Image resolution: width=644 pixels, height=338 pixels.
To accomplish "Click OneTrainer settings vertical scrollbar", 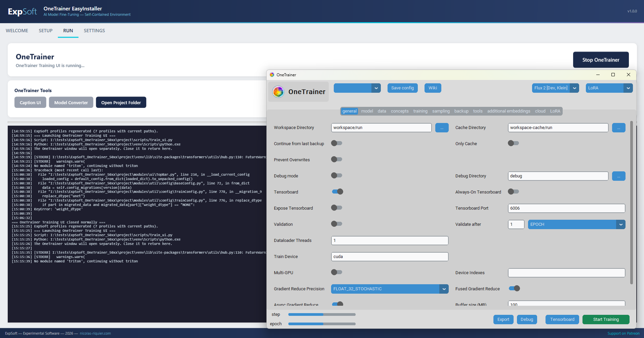I will [x=631, y=203].
